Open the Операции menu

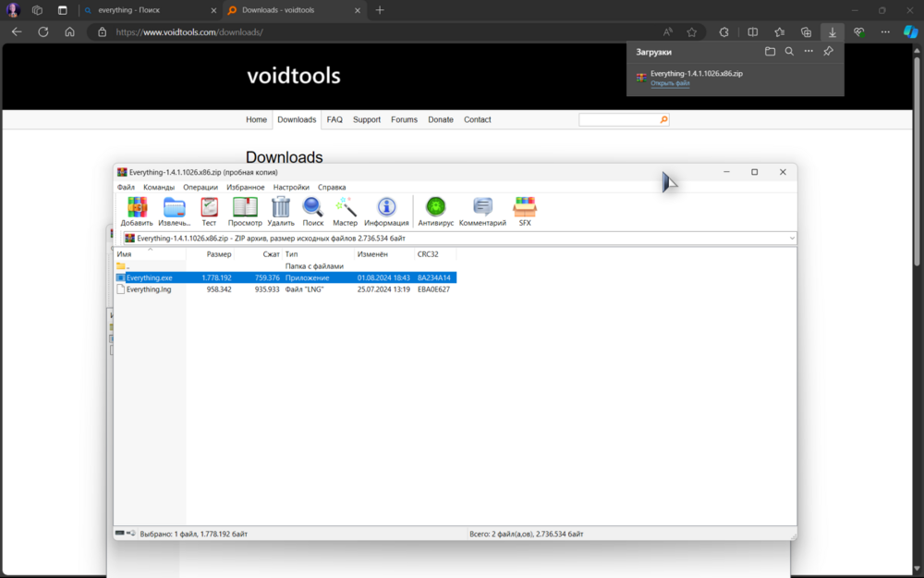[x=201, y=187]
